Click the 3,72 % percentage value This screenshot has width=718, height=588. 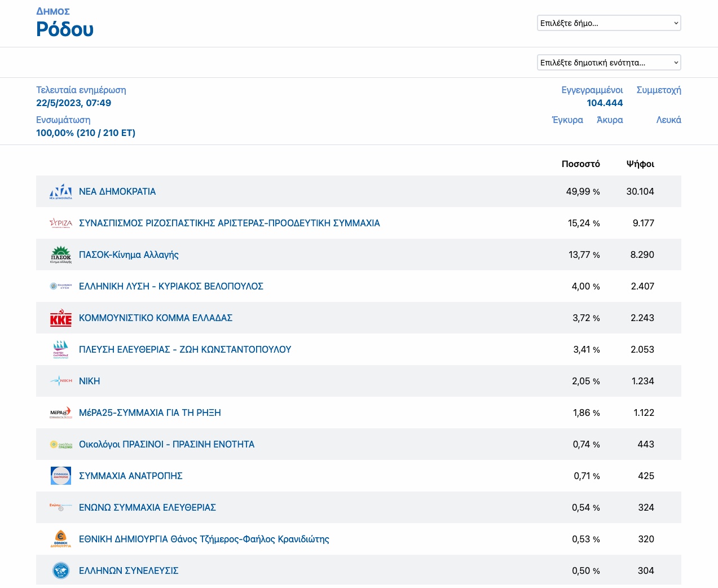(587, 318)
